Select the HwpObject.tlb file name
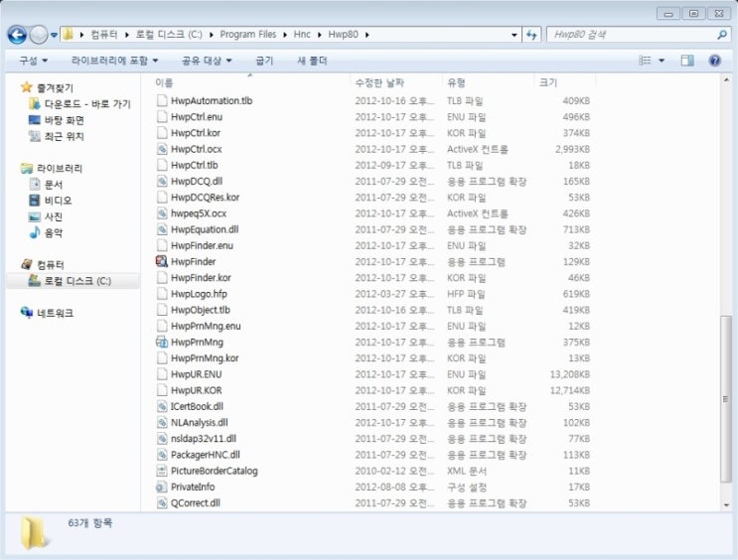The height and width of the screenshot is (560, 738). click(x=201, y=310)
